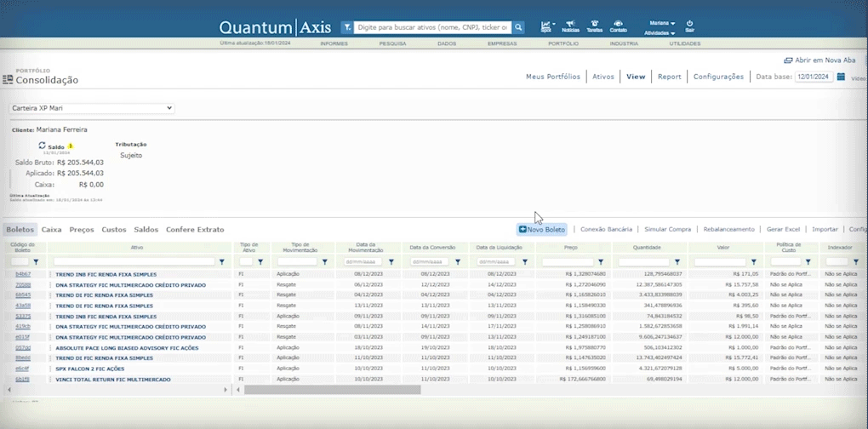Switch to the Caixa tab

click(x=51, y=230)
